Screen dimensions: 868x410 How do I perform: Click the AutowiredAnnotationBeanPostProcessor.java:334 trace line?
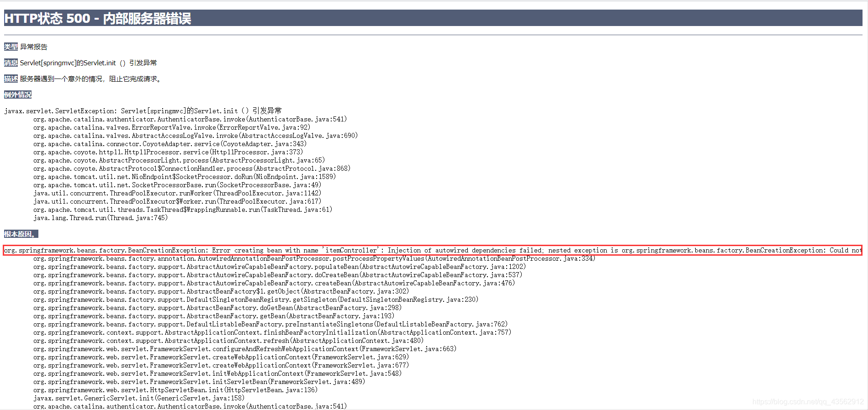(x=314, y=258)
